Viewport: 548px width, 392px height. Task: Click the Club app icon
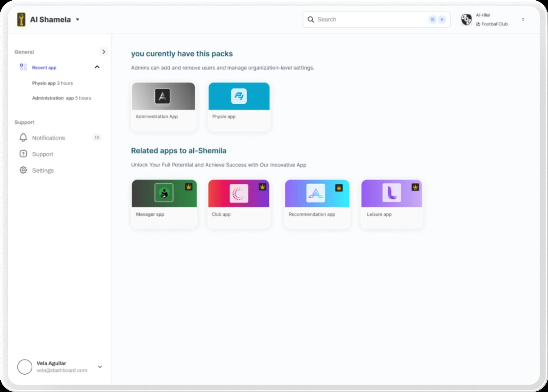(239, 193)
